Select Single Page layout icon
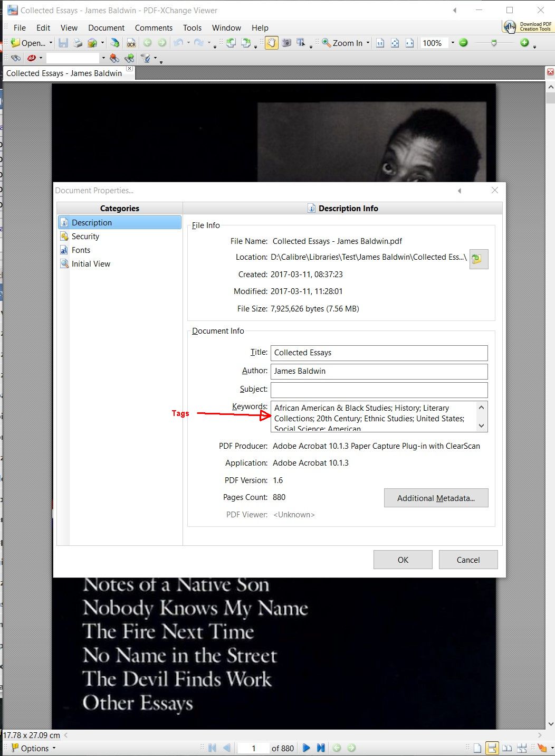This screenshot has width=555, height=756. point(477,748)
